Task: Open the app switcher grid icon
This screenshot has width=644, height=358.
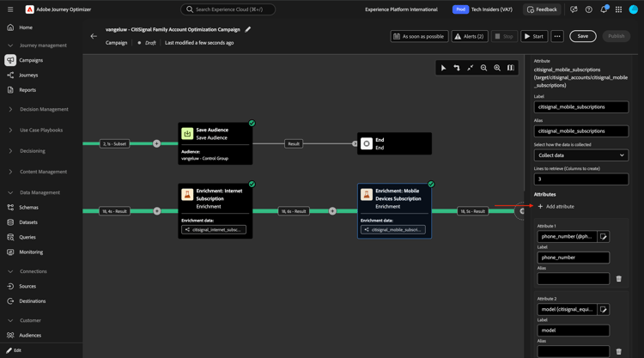Action: pos(618,9)
